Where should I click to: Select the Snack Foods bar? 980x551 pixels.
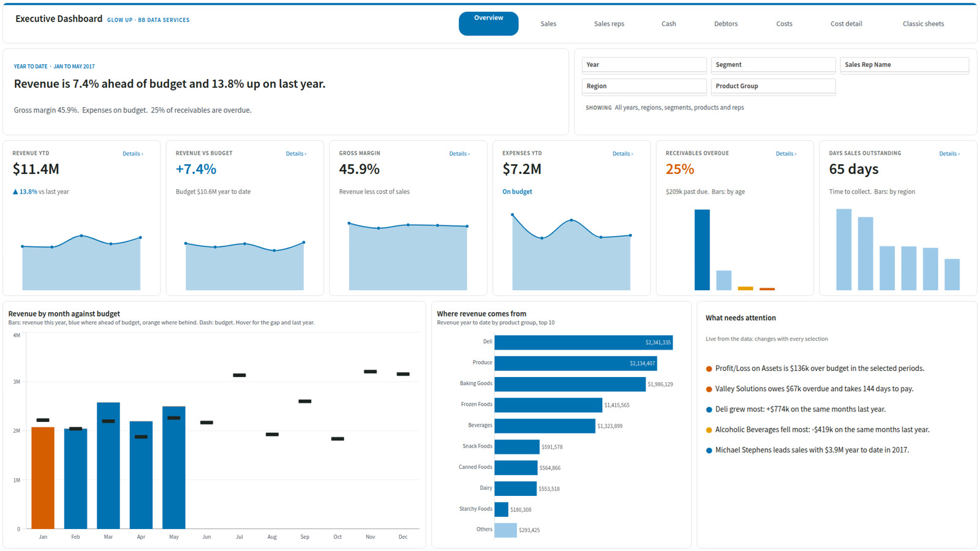[x=517, y=446]
